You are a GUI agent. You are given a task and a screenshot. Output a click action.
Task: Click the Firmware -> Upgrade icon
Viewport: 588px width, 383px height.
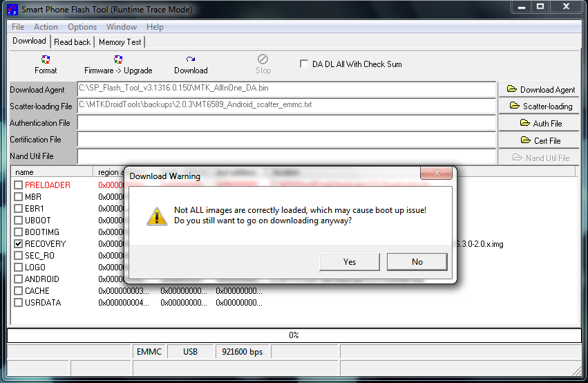118,59
